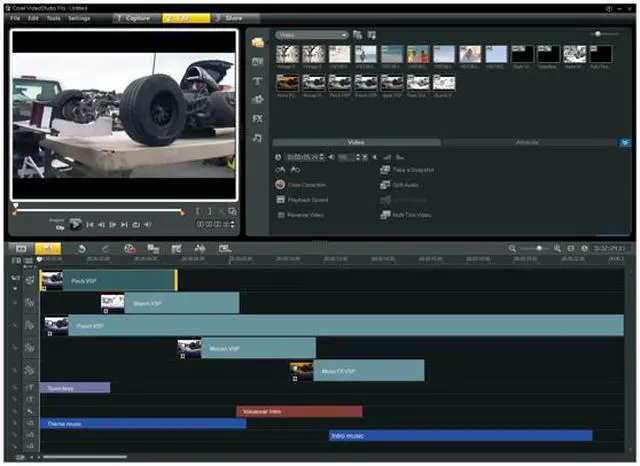Open the FX filter library
Screen dimensions: 640x466
point(258,119)
